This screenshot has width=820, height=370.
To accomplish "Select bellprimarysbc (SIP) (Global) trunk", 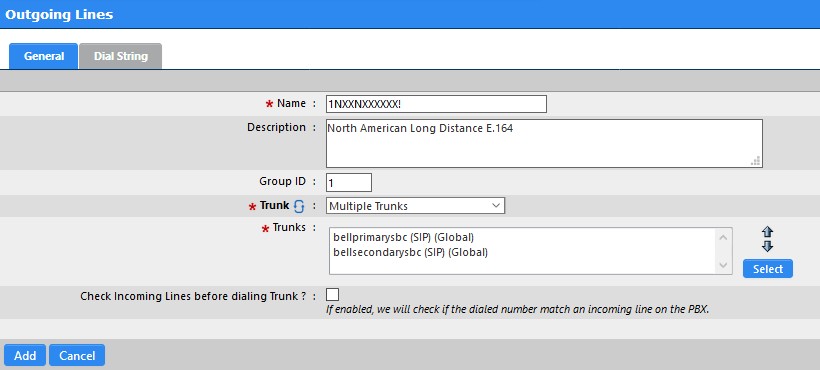I will pos(403,237).
